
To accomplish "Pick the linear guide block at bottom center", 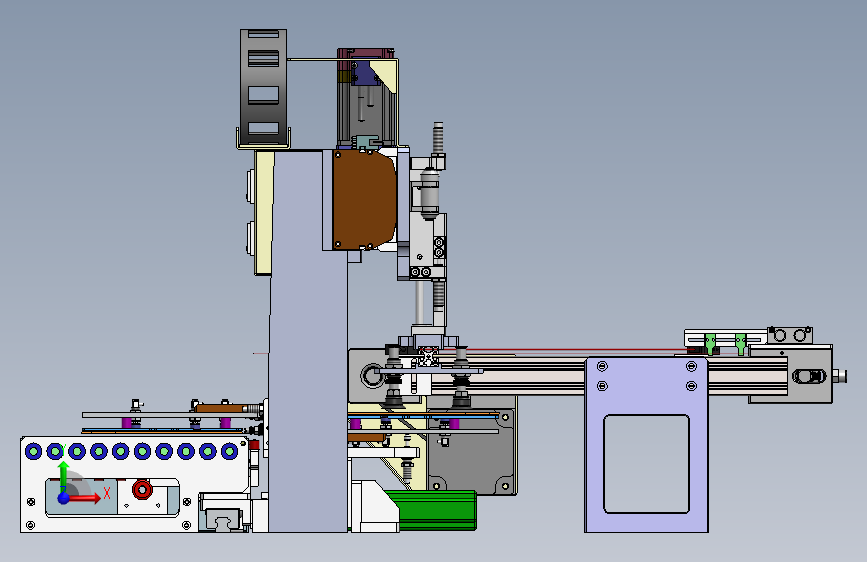I will [x=224, y=518].
